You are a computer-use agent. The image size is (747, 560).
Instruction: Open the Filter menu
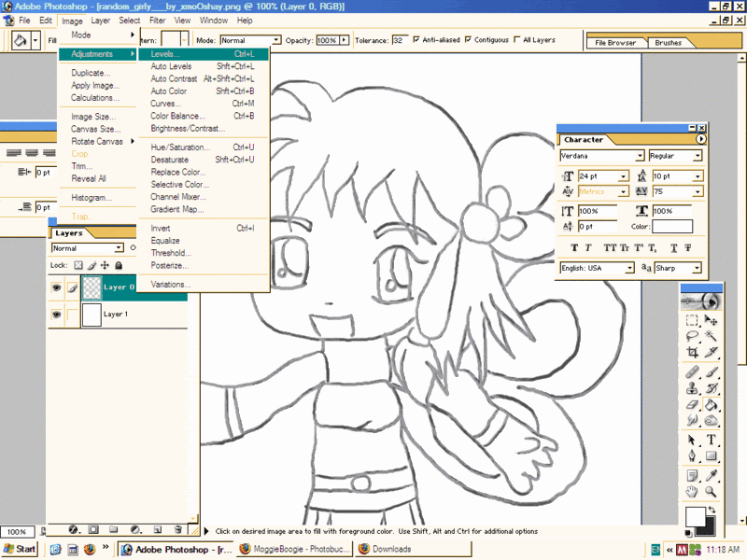[157, 21]
